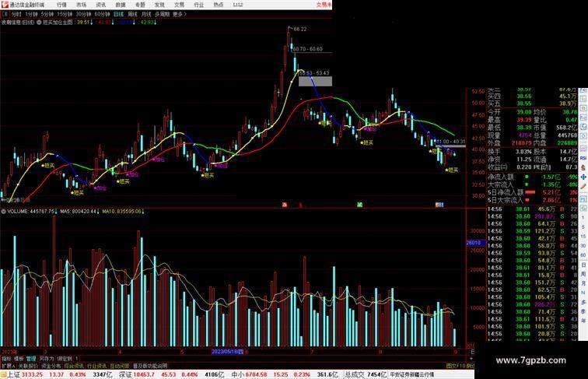Click the blue four-arrow move icon

(583, 177)
